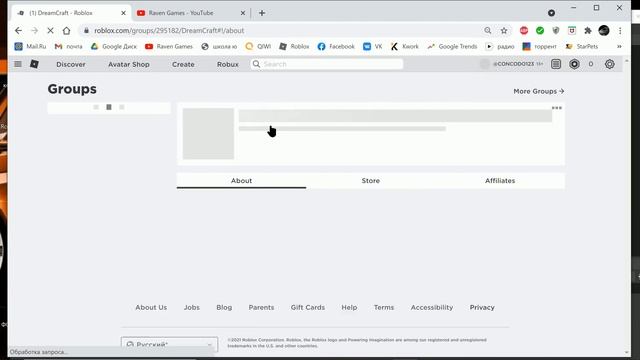Viewport: 640px width, 360px height.
Task: Click the group image placeholder thumbnail
Action: [x=208, y=133]
